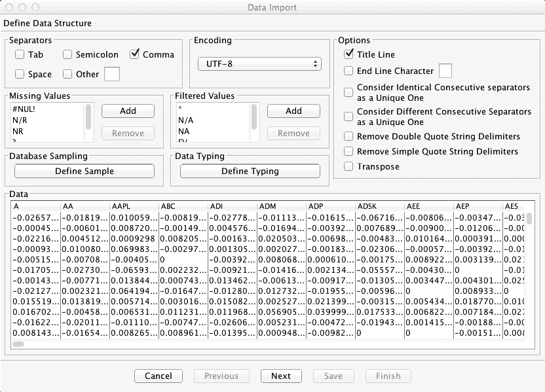This screenshot has height=392, width=545.
Task: Click the Data table vertical scrollbar
Action: [529, 219]
